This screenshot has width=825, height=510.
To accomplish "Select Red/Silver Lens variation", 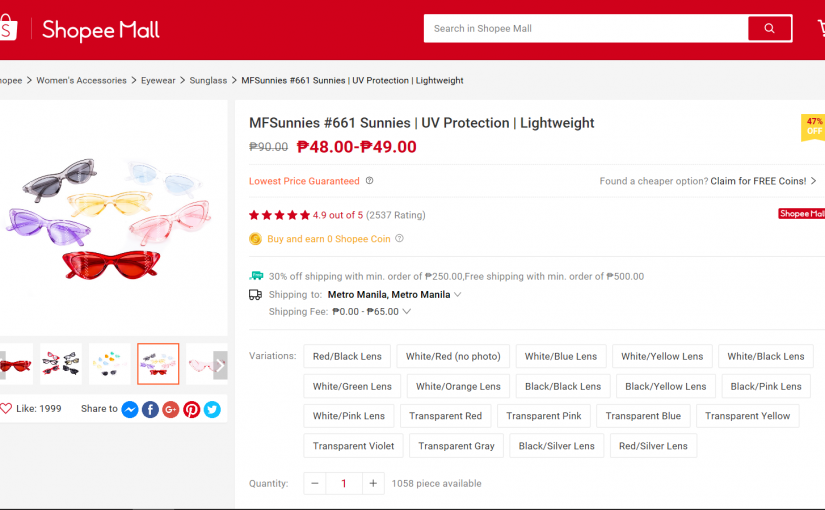I will pyautogui.click(x=653, y=446).
